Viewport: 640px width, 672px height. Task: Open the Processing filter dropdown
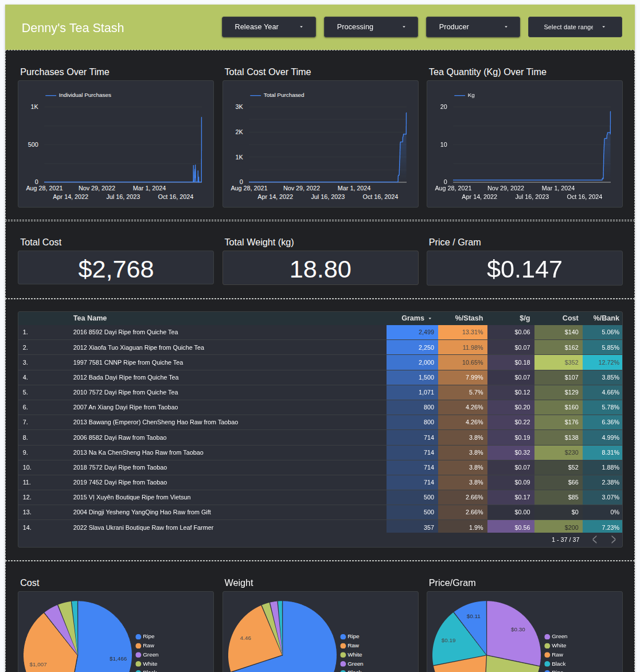[x=371, y=27]
